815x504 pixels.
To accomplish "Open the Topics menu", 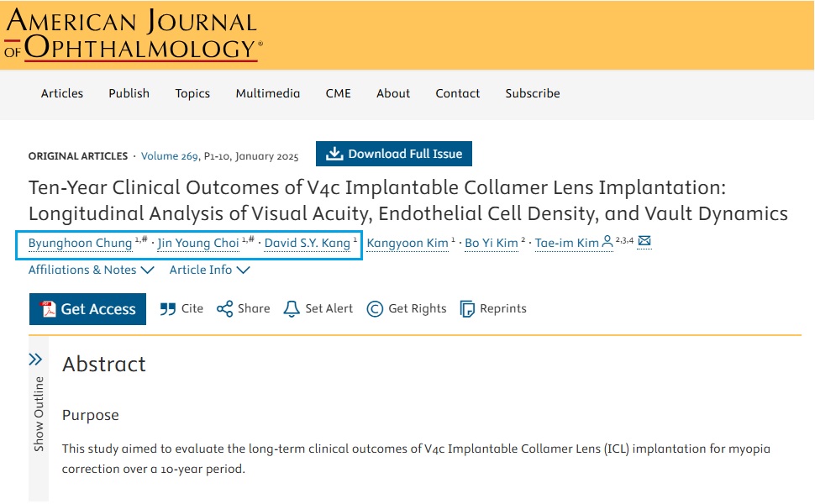I will 192,93.
